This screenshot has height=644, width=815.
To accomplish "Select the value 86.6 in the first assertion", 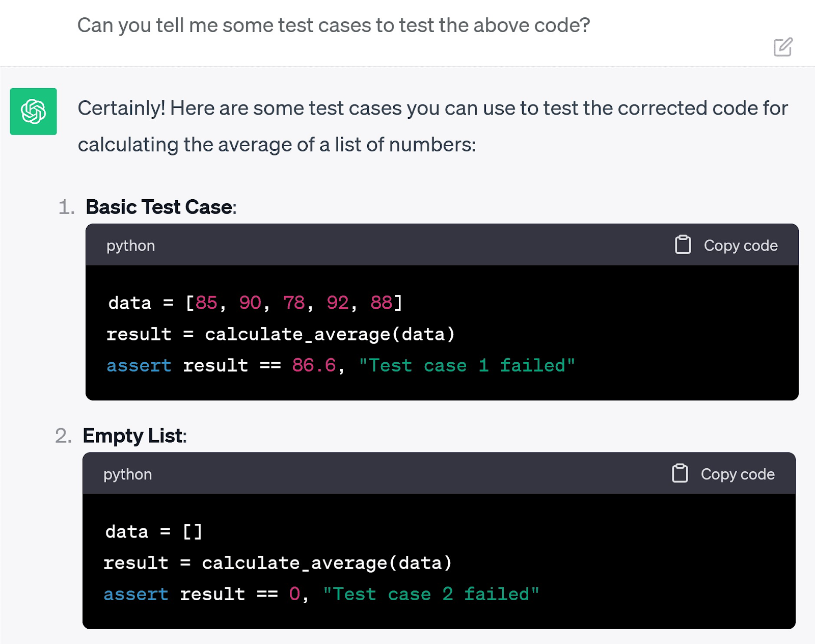I will [313, 365].
